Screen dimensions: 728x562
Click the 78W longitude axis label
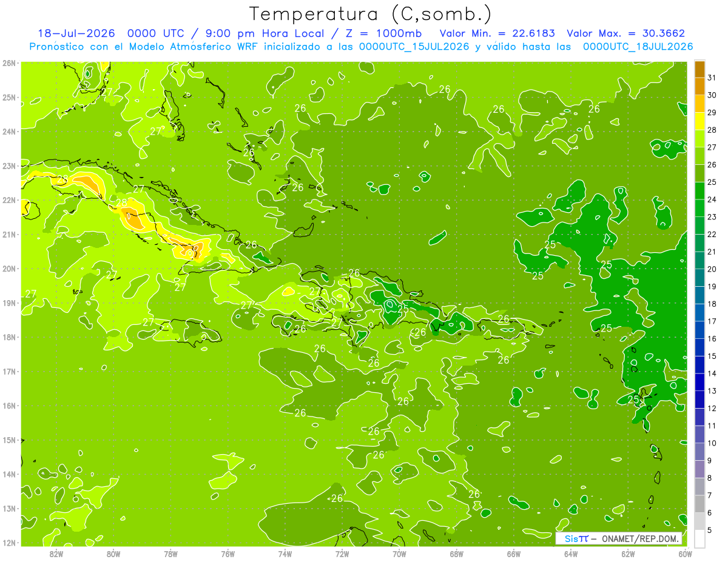pyautogui.click(x=170, y=554)
